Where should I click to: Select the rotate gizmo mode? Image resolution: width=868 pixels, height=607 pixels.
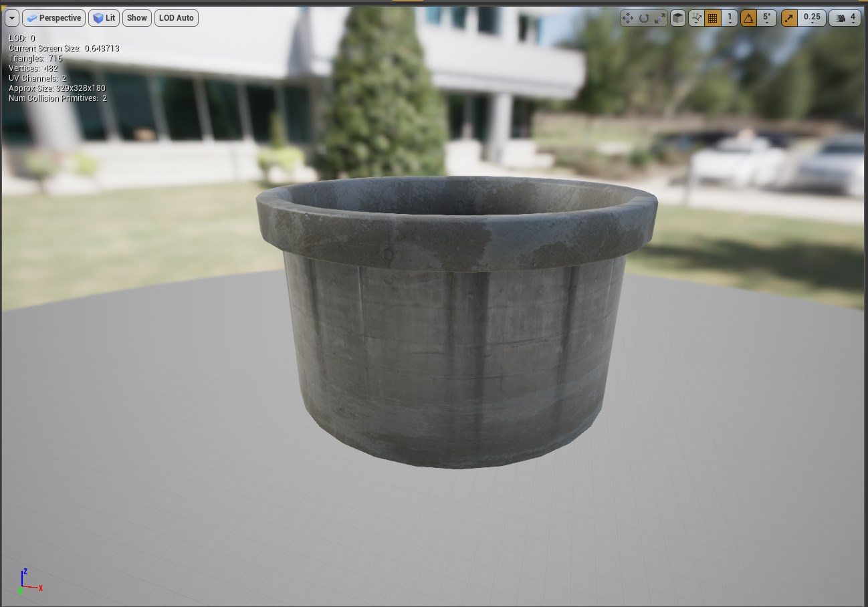pyautogui.click(x=644, y=18)
